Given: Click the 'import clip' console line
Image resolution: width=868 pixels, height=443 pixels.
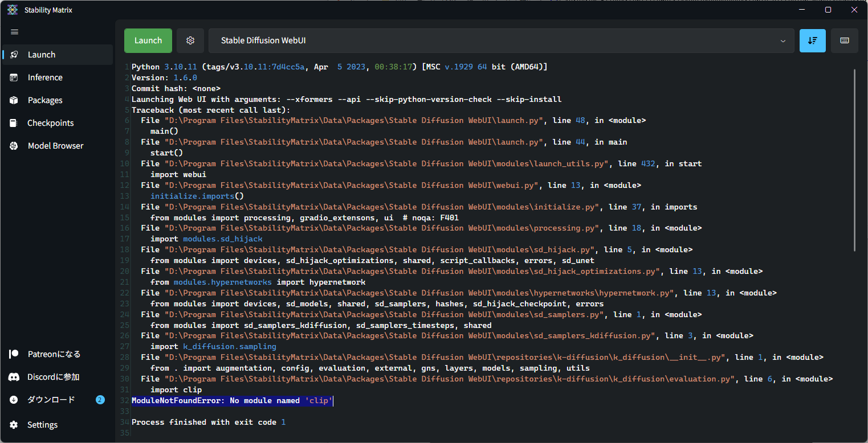Looking at the screenshot, I should 176,390.
